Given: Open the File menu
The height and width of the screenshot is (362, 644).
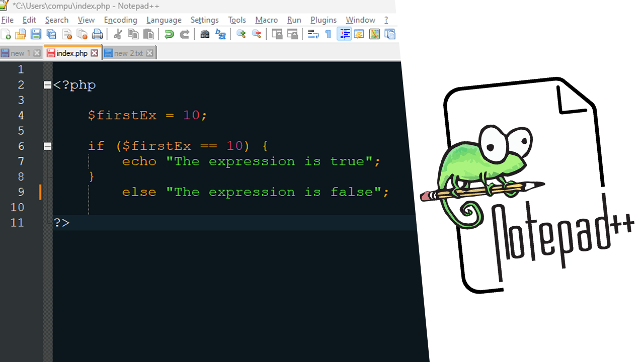Looking at the screenshot, I should pyautogui.click(x=8, y=20).
